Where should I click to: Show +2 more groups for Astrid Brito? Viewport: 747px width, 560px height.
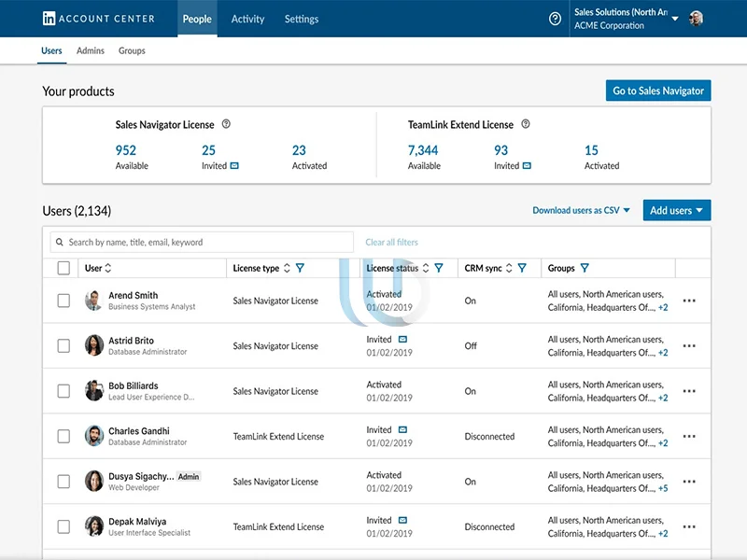point(663,353)
